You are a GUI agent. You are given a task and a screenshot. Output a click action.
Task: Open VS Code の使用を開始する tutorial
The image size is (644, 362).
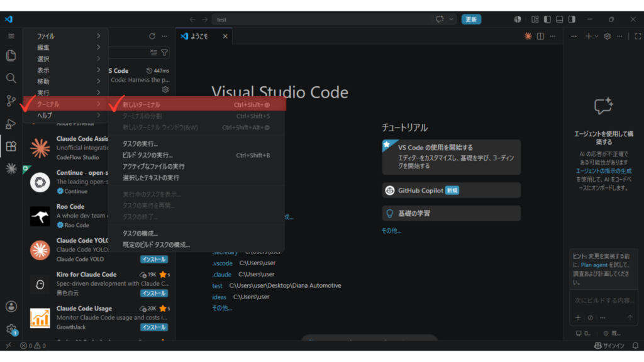pos(452,156)
